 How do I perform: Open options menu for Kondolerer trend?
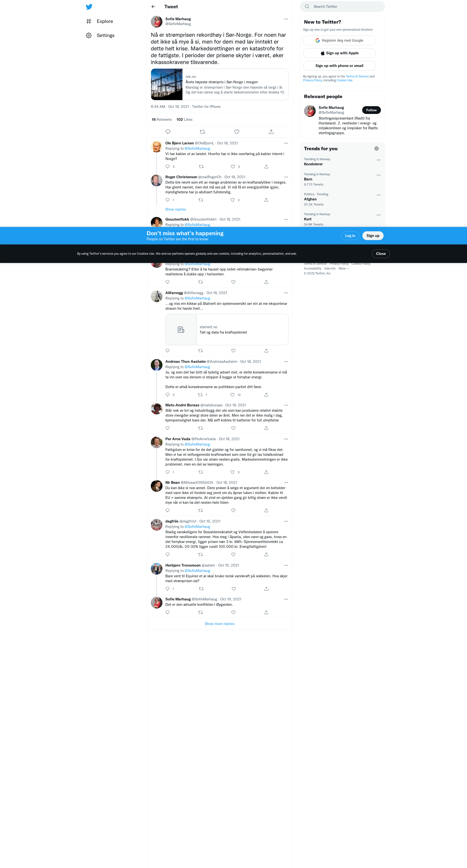point(378,160)
